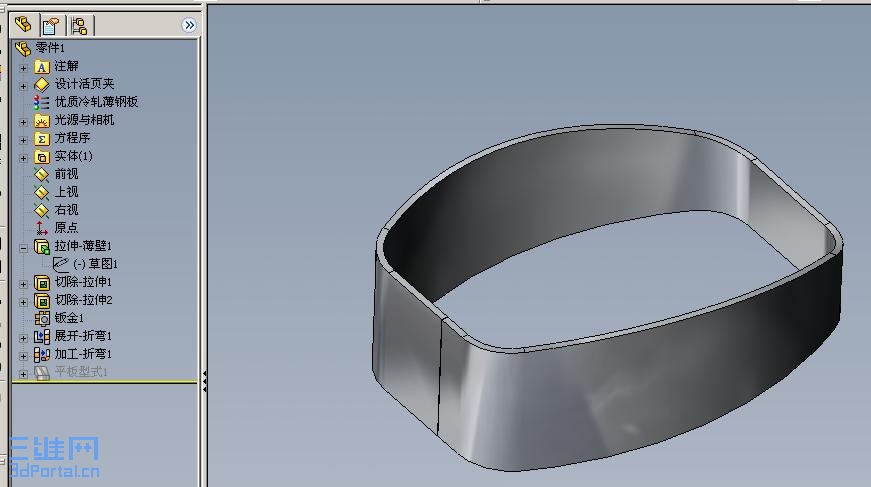Select the 优质冷轧薄钢板 material entry

click(96, 102)
